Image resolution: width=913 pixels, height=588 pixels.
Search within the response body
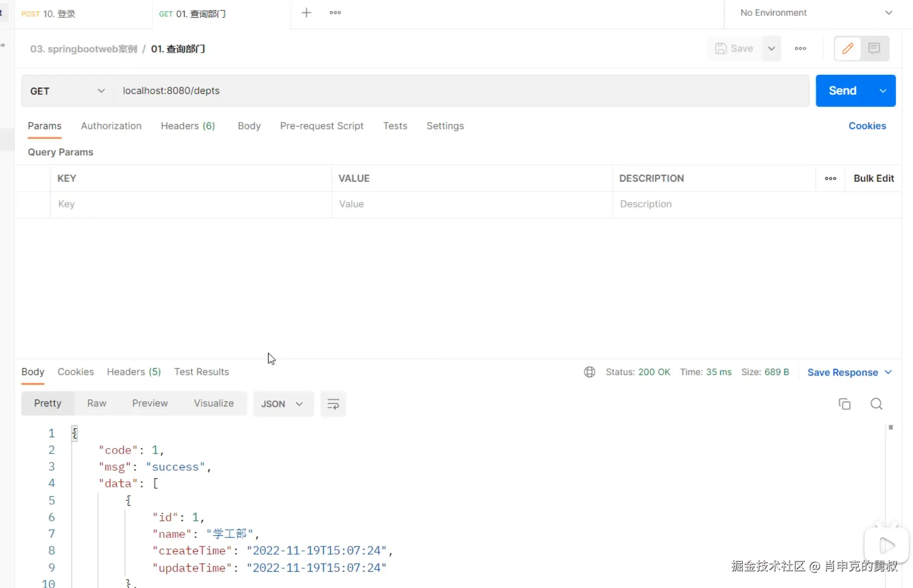tap(876, 404)
